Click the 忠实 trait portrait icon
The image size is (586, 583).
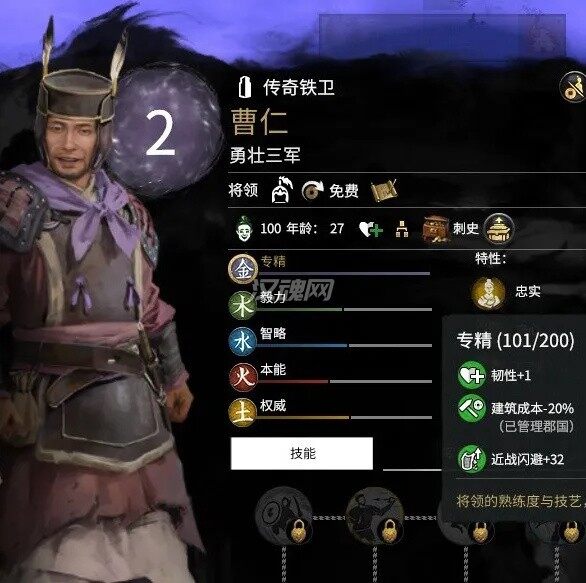(x=488, y=293)
